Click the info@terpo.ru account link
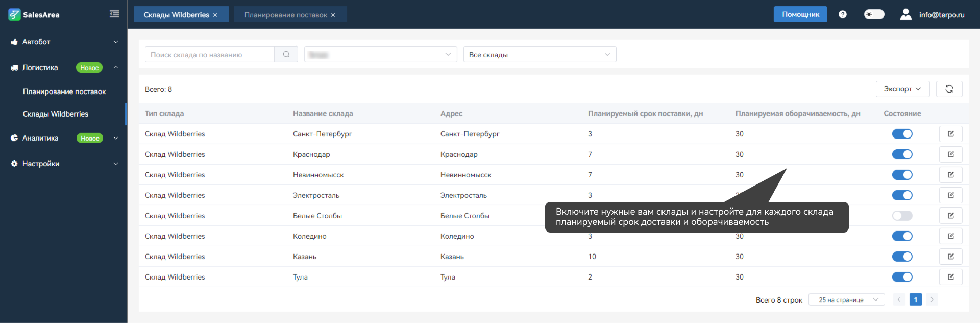The image size is (980, 323). point(942,15)
